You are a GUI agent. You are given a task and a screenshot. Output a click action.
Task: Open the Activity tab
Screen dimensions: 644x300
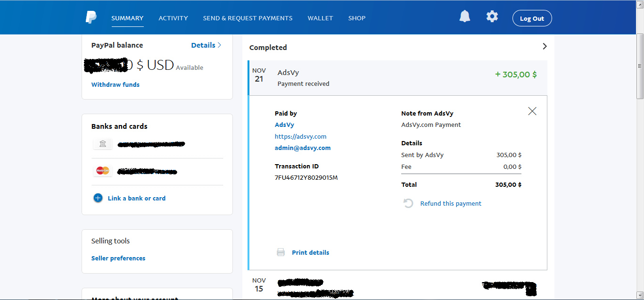pyautogui.click(x=173, y=18)
